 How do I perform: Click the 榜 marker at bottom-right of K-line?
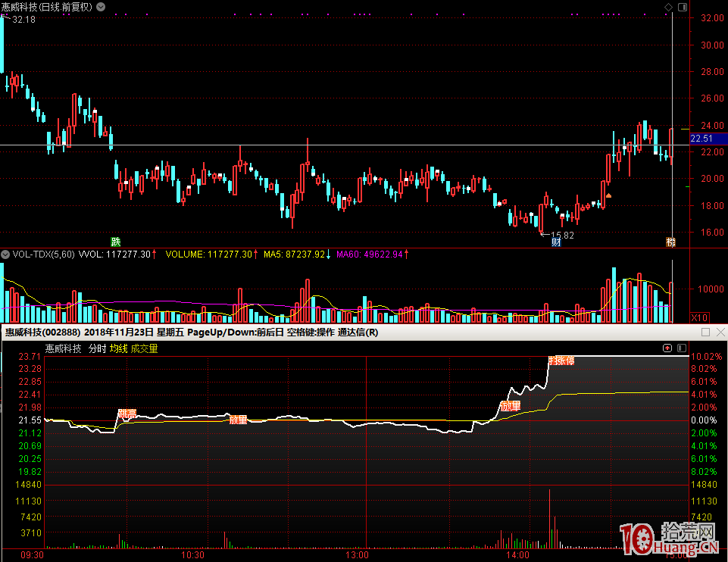coord(670,242)
